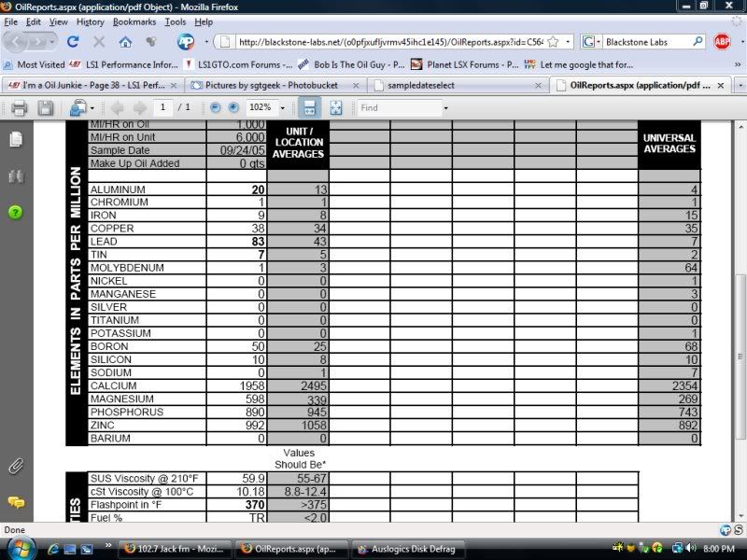The width and height of the screenshot is (747, 560).
Task: Open Planet LSX Forums bookmark
Action: (464, 64)
